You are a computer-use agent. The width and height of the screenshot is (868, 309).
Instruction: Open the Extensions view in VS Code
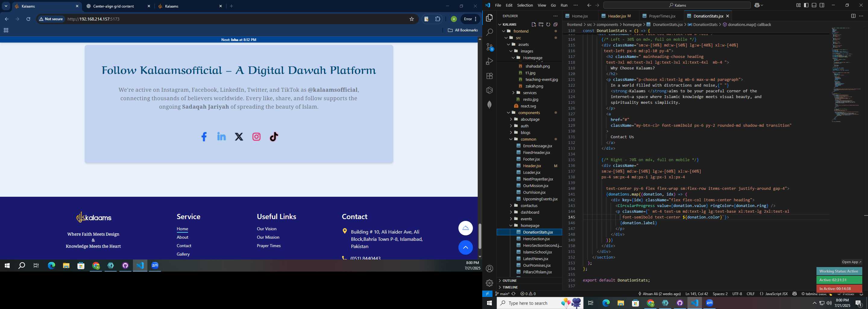point(489,76)
